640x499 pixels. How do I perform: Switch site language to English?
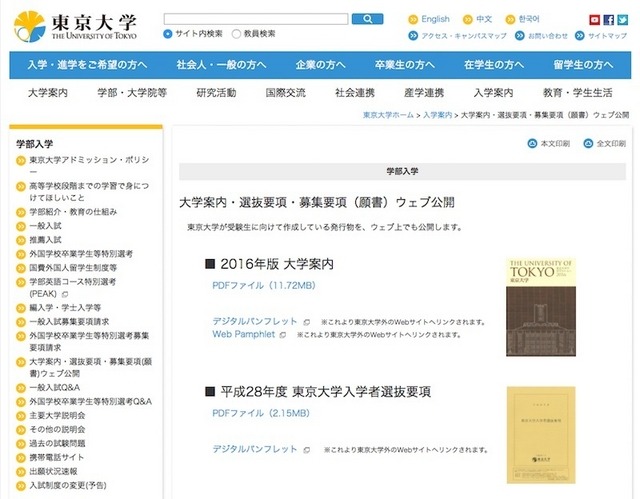click(435, 19)
